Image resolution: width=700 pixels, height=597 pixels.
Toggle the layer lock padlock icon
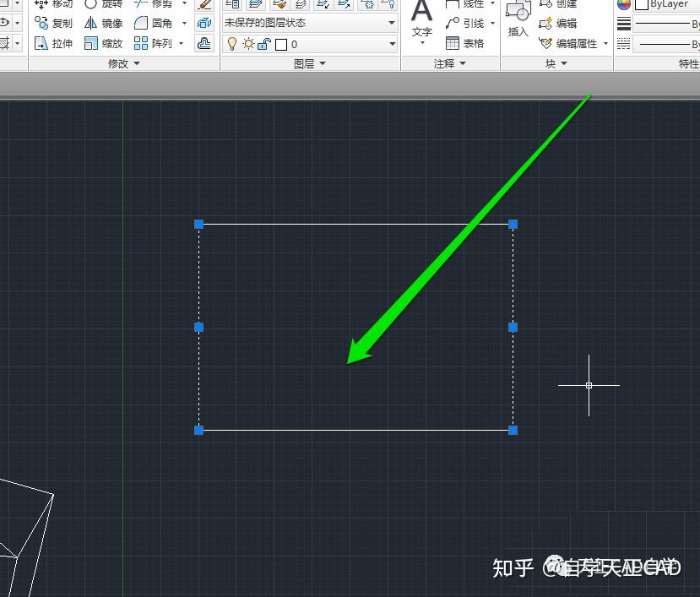[x=264, y=44]
